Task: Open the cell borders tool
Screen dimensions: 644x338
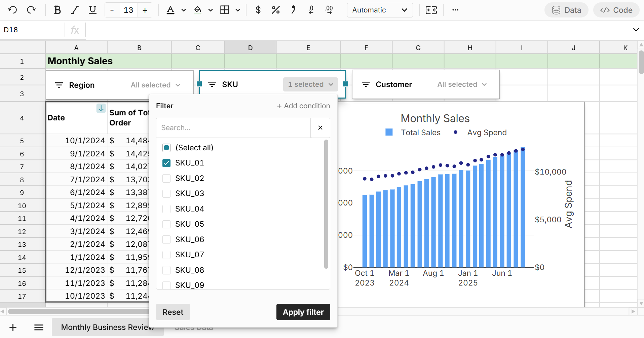Action: click(x=225, y=10)
